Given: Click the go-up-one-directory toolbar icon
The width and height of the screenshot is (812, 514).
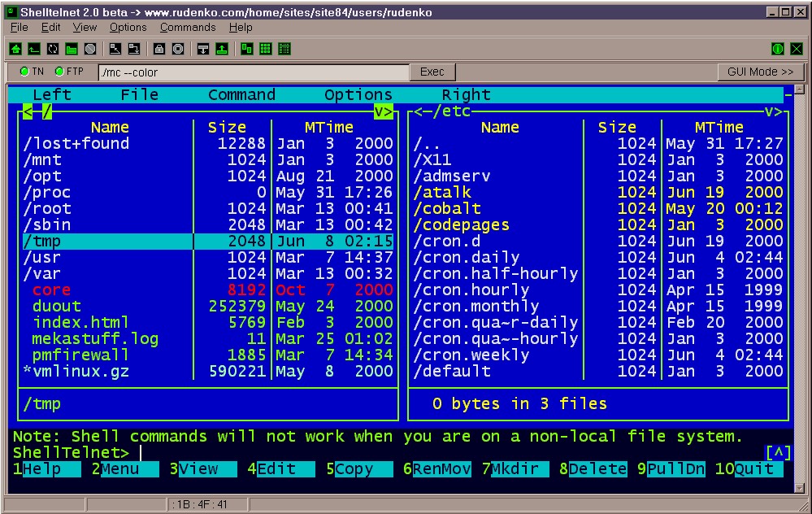Looking at the screenshot, I should point(34,49).
